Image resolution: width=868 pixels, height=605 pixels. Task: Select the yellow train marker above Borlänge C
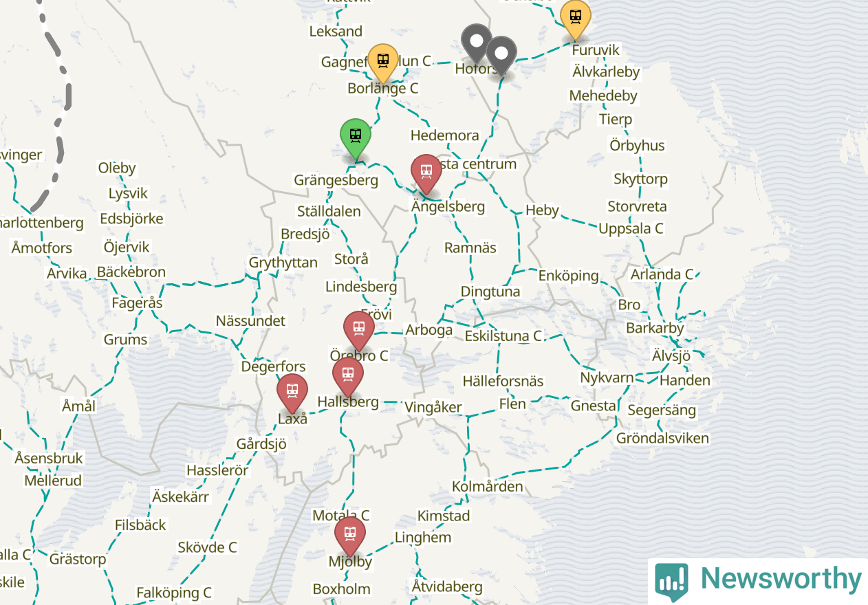click(x=383, y=63)
